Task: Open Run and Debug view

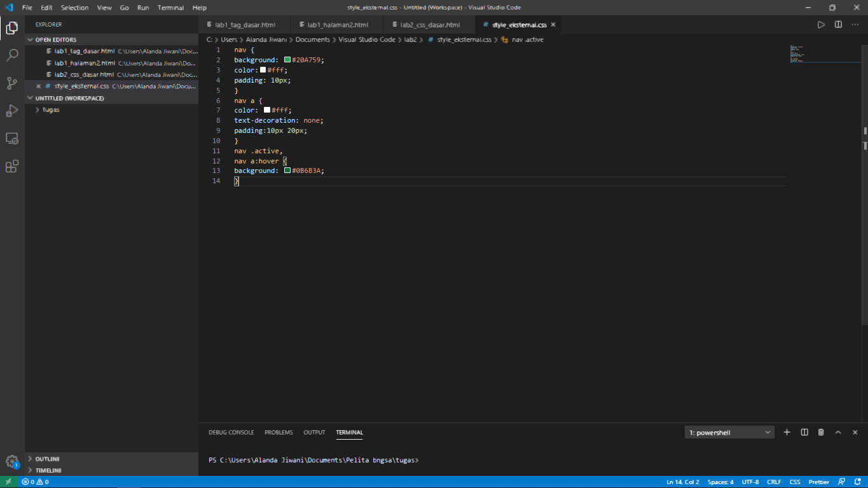Action: [x=12, y=111]
